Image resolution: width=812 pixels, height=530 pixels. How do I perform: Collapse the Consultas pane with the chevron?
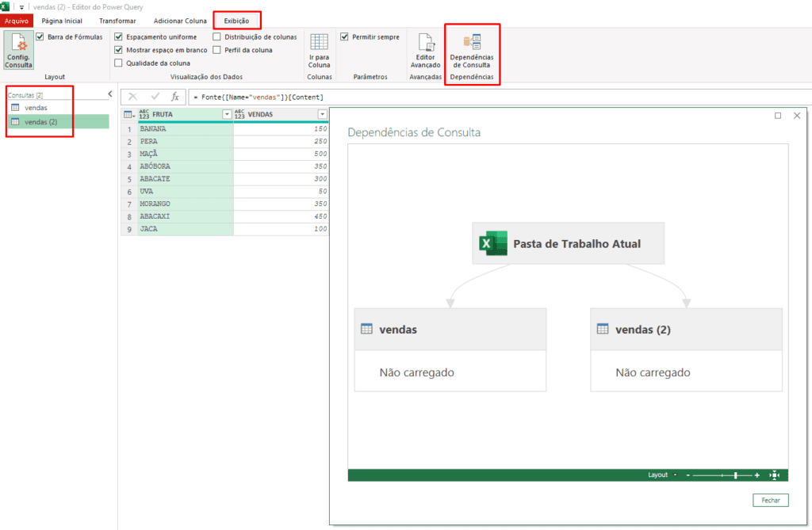coord(109,93)
